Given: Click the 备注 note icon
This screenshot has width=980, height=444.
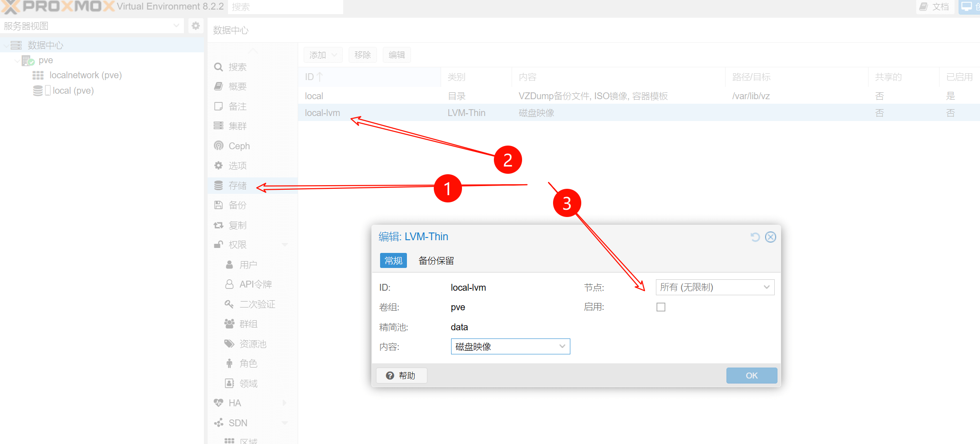Looking at the screenshot, I should [218, 106].
